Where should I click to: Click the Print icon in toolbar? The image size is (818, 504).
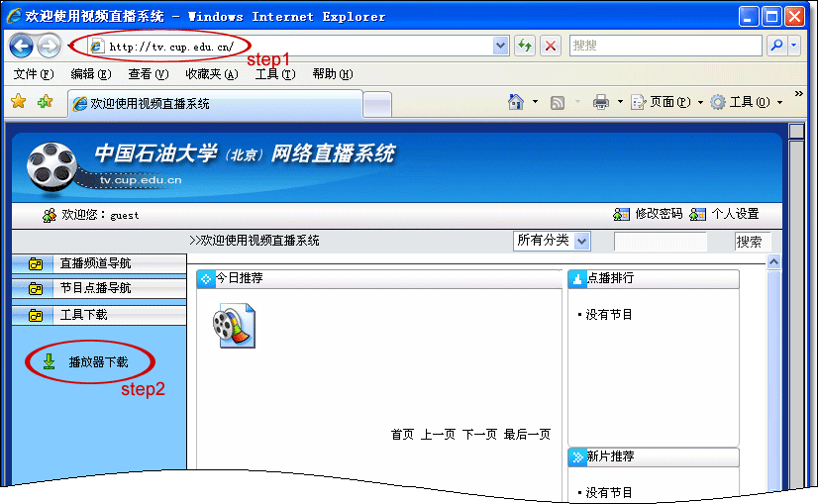tap(600, 102)
